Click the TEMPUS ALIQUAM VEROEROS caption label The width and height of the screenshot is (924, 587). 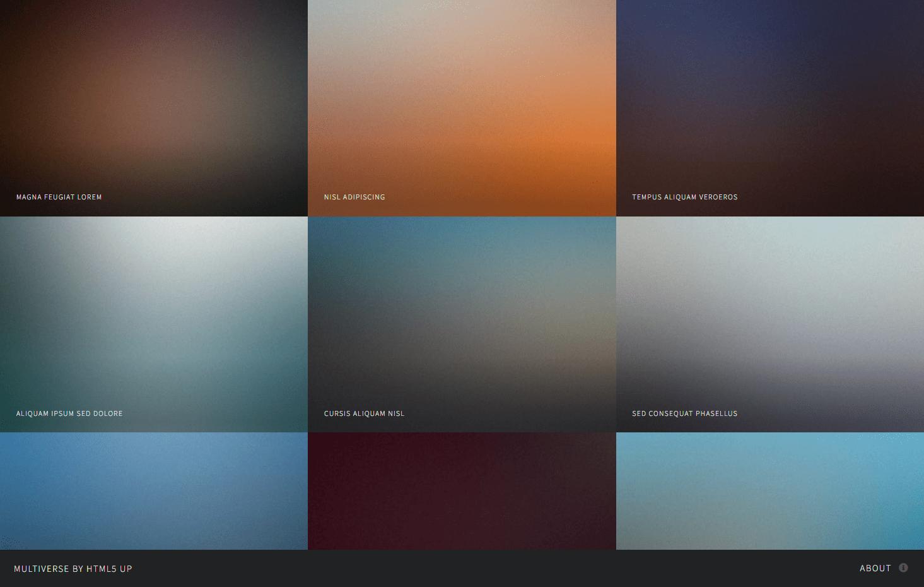click(x=684, y=197)
